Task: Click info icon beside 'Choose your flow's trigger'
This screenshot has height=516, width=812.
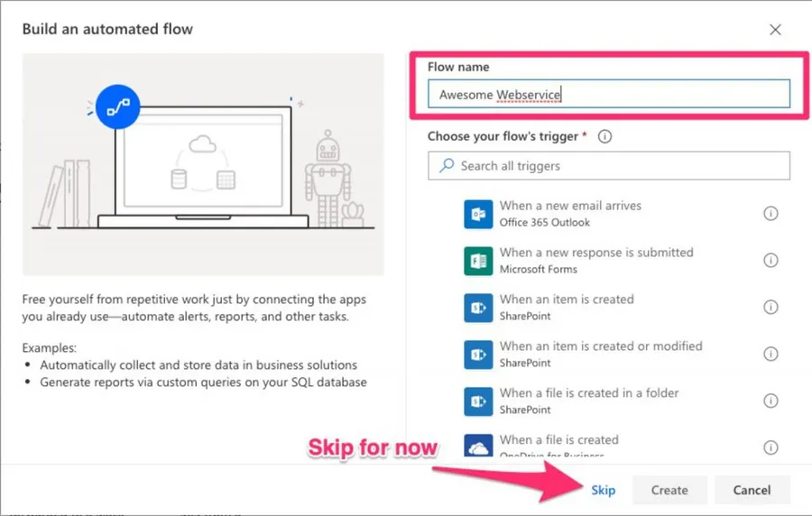Action: [x=604, y=137]
